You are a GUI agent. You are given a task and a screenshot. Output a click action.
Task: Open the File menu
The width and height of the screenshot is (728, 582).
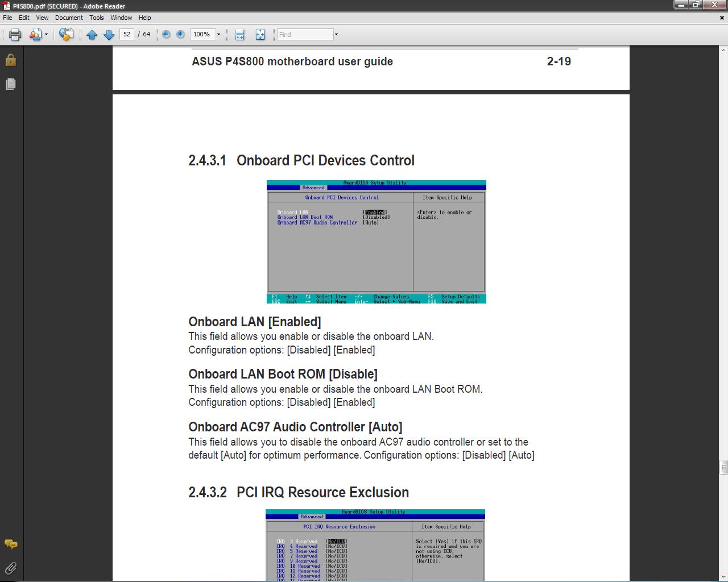pyautogui.click(x=7, y=18)
